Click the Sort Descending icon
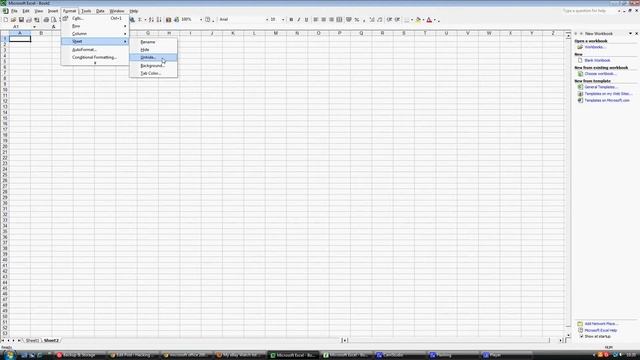 point(159,20)
